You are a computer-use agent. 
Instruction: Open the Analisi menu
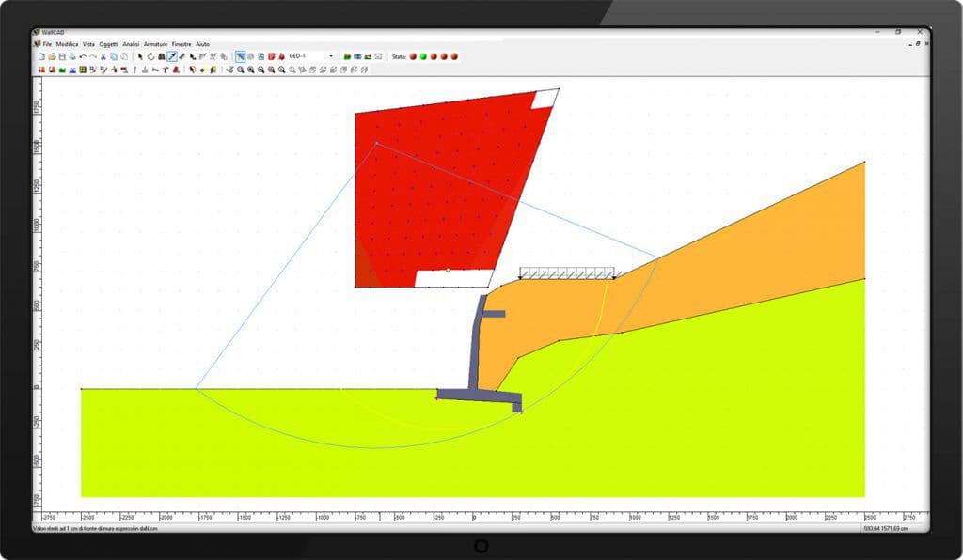click(131, 44)
